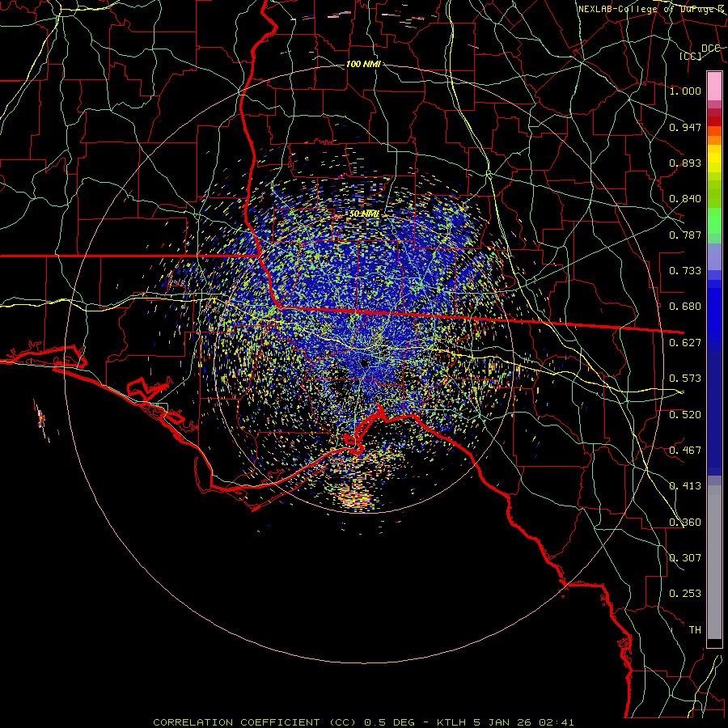The width and height of the screenshot is (728, 728).
Task: Click the 0.840 scale label
Action: (x=685, y=199)
